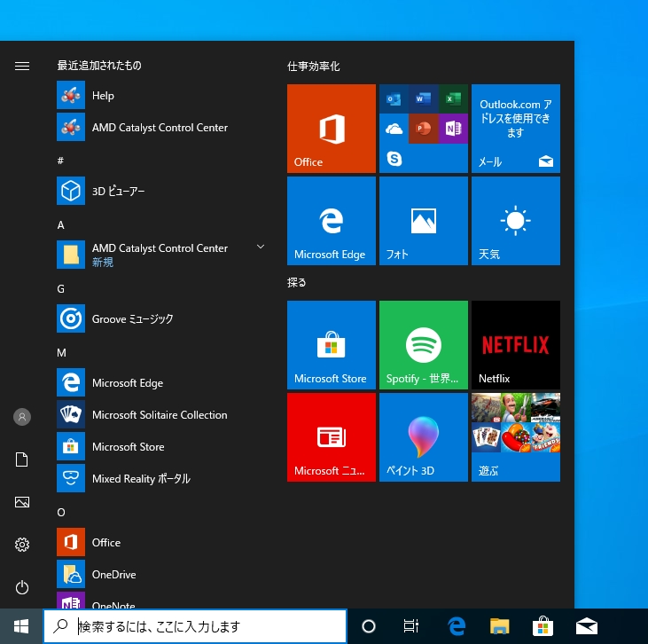Open 3D ビューアー app
Screen dimensions: 648x644
[x=161, y=191]
